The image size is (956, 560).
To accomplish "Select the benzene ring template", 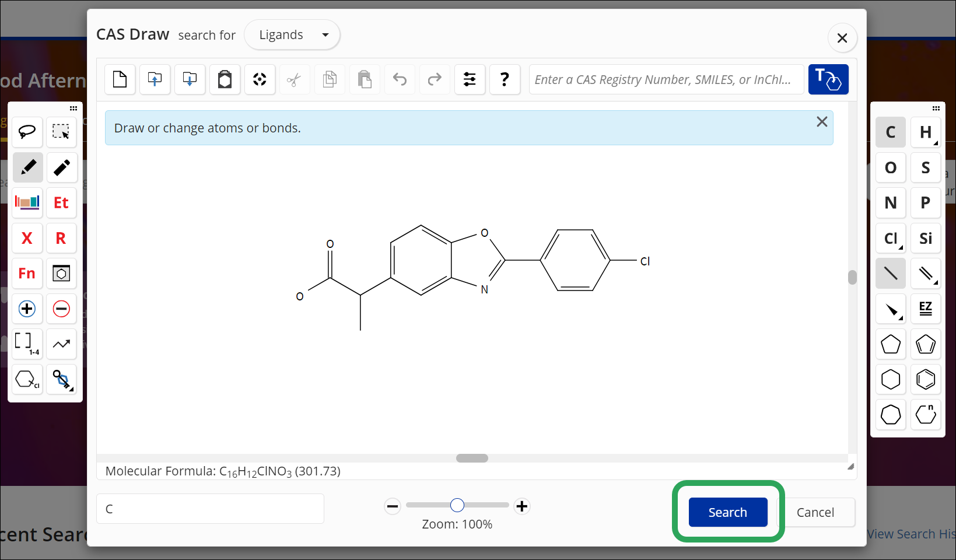I will [x=925, y=380].
